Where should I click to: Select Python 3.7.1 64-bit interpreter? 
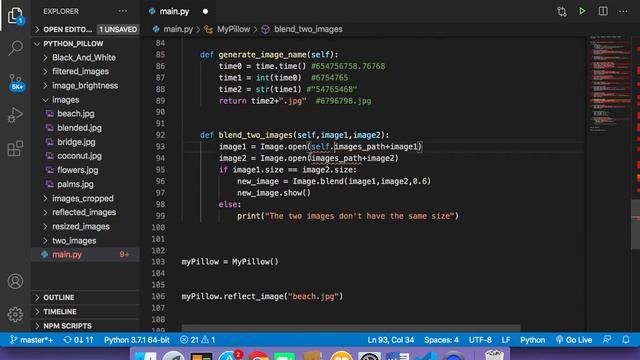click(x=137, y=340)
